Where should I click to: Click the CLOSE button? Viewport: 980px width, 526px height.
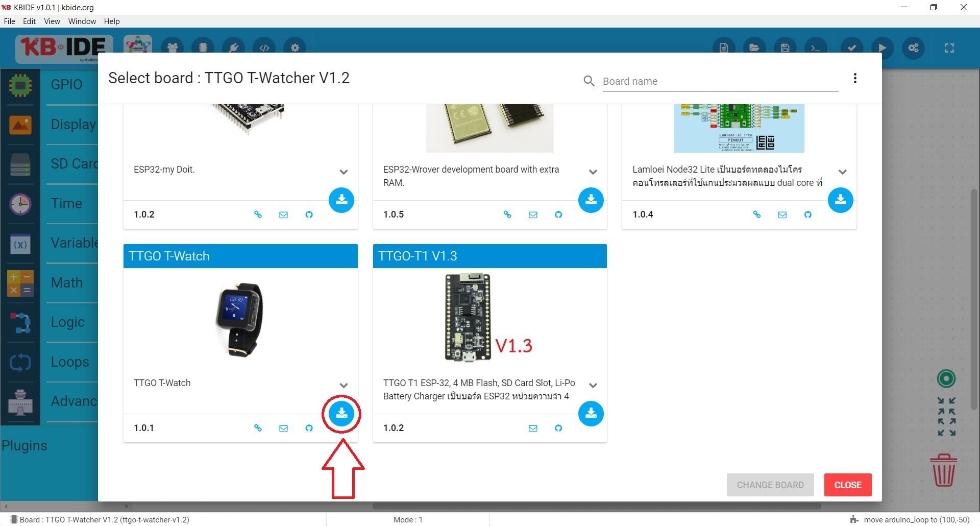pos(847,485)
